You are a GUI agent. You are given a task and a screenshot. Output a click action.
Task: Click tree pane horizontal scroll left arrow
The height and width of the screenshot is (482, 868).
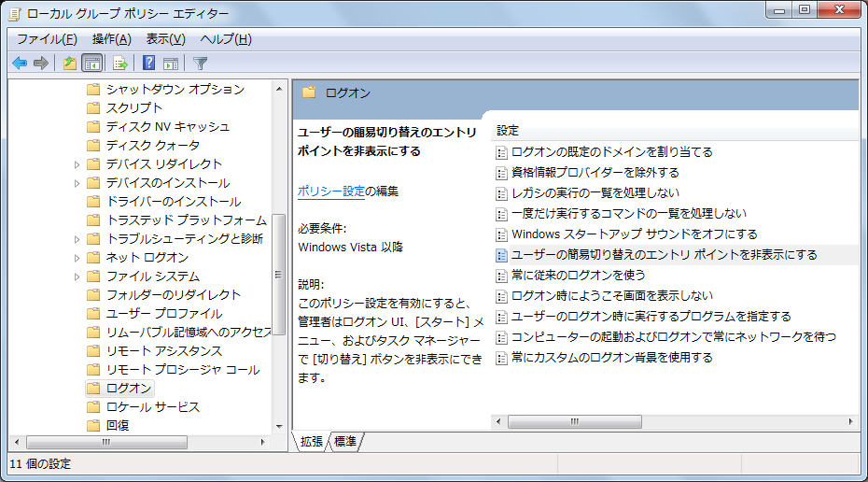tap(17, 442)
